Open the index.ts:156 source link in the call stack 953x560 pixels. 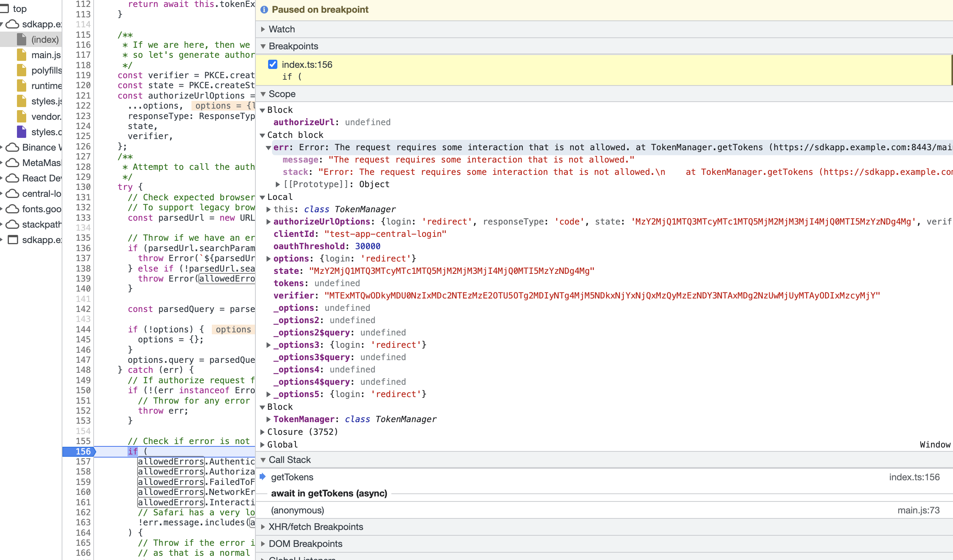[914, 477]
